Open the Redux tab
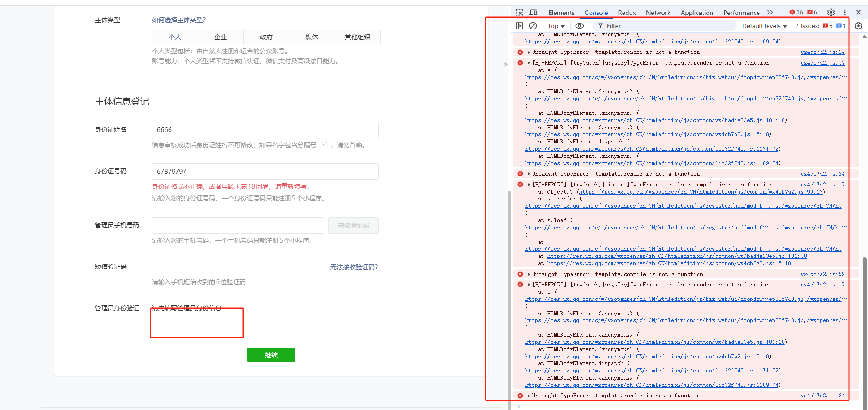Screen dimensions: 868x410 [627, 13]
